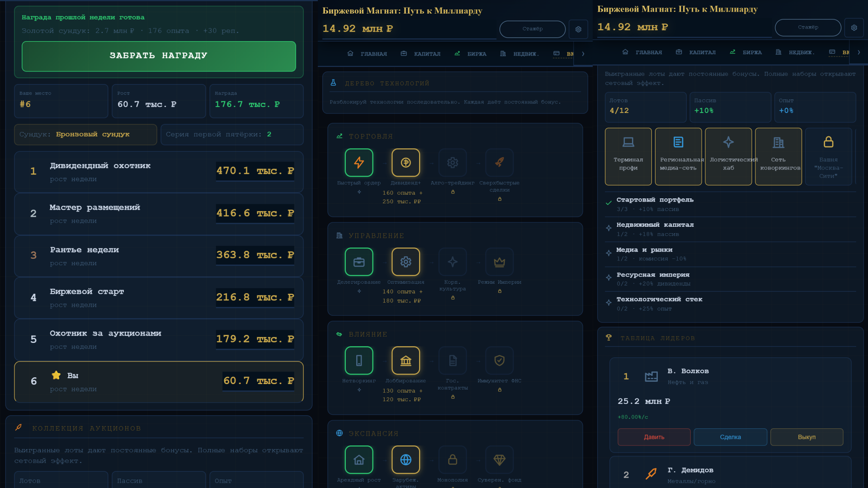Select the Терминал профи lot card
Image resolution: width=868 pixels, height=488 pixels.
pos(628,156)
